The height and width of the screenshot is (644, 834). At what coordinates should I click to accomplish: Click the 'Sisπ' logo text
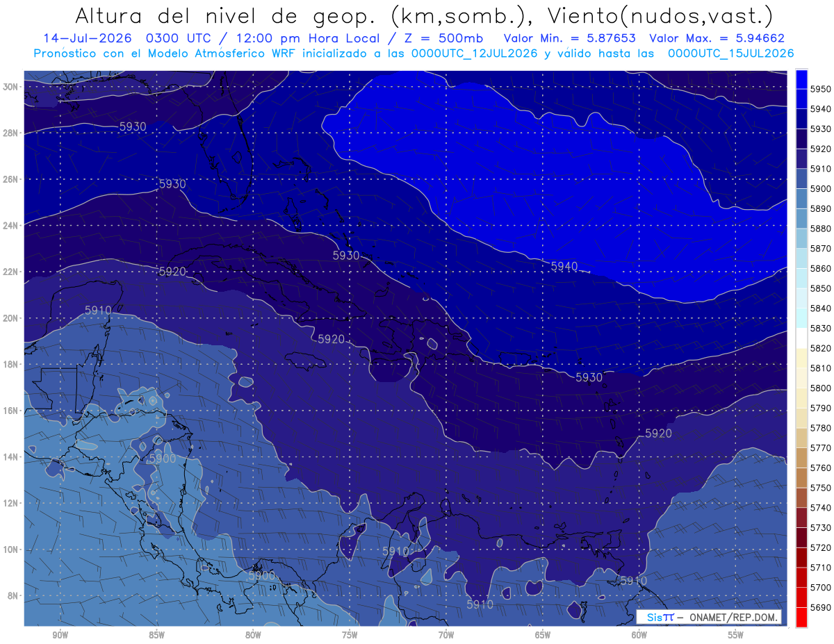pyautogui.click(x=660, y=618)
